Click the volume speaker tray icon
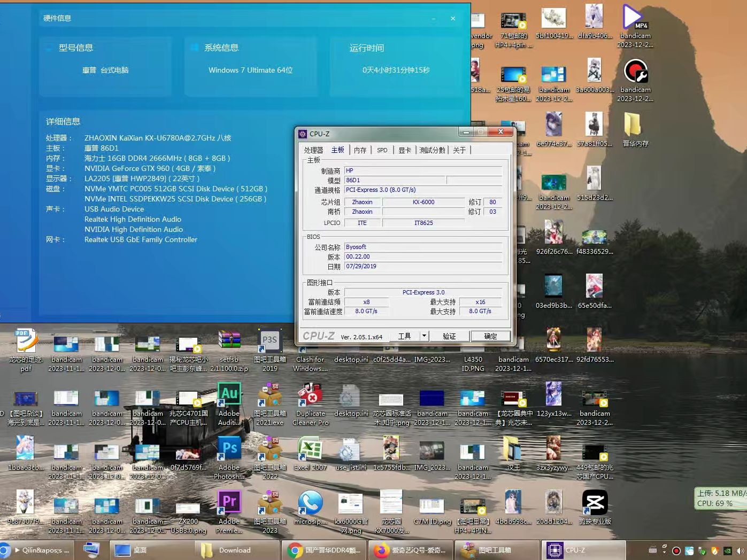Viewport: 747px width, 560px height. 740,551
